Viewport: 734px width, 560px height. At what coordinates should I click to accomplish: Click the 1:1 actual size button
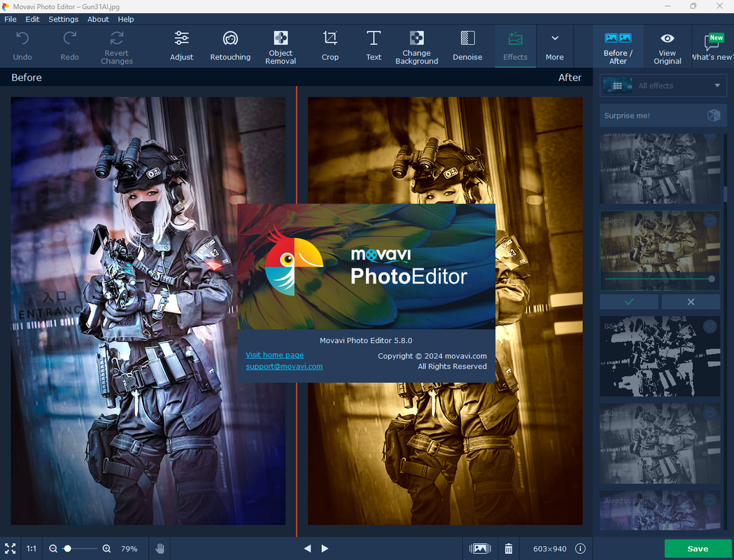pos(31,548)
